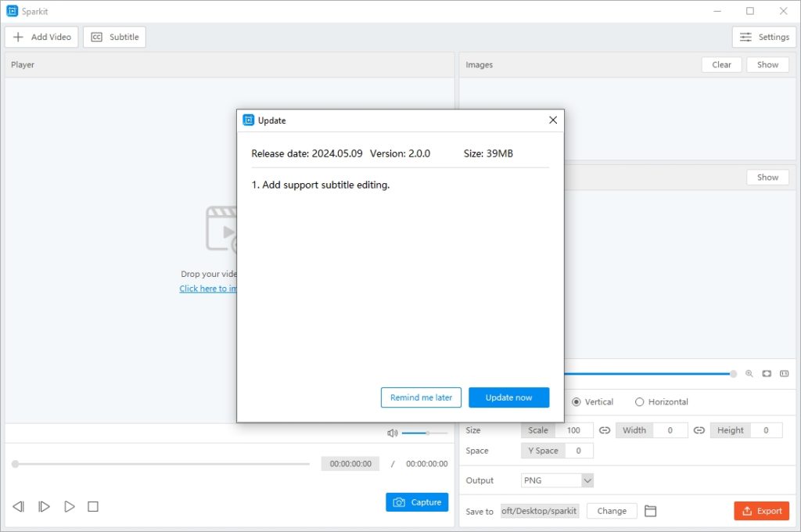The height and width of the screenshot is (532, 801).
Task: Click the 'Size: 39MB' text
Action: 488,153
